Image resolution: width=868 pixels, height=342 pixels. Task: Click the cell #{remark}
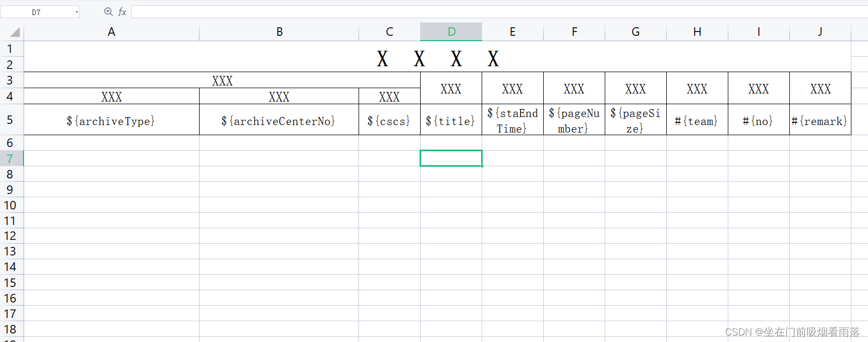click(x=820, y=120)
